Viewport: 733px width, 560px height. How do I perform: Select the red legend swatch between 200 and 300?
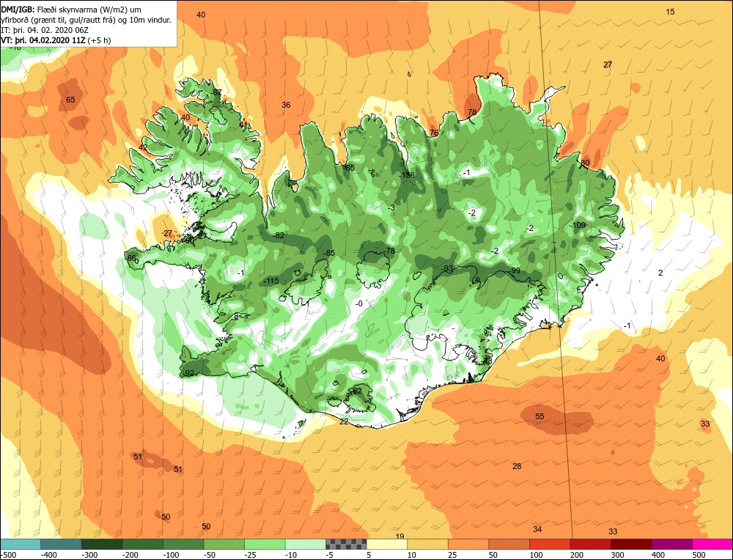[x=590, y=544]
